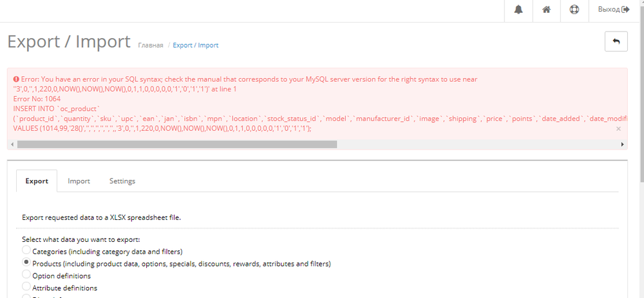Click the Export / Import breadcrumb link
Image resolution: width=644 pixels, height=298 pixels.
[196, 45]
